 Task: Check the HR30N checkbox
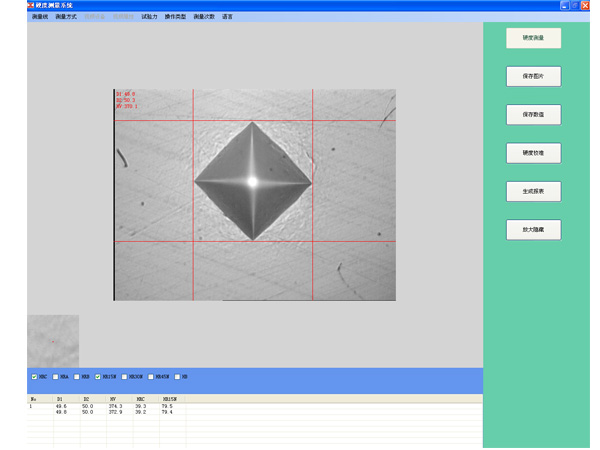pos(123,377)
